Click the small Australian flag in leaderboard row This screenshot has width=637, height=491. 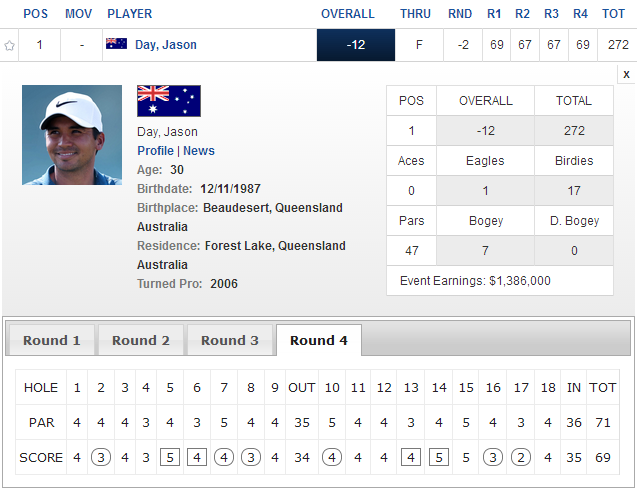pyautogui.click(x=116, y=45)
